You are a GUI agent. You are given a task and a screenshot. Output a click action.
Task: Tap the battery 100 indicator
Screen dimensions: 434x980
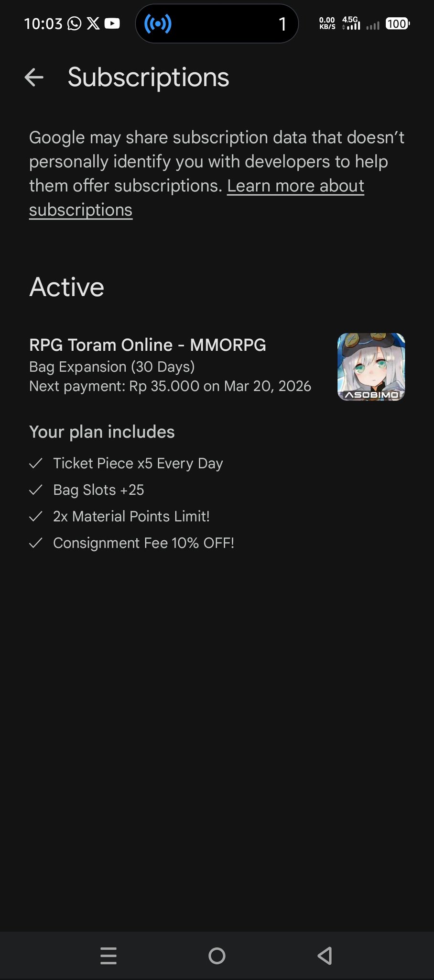pos(398,23)
